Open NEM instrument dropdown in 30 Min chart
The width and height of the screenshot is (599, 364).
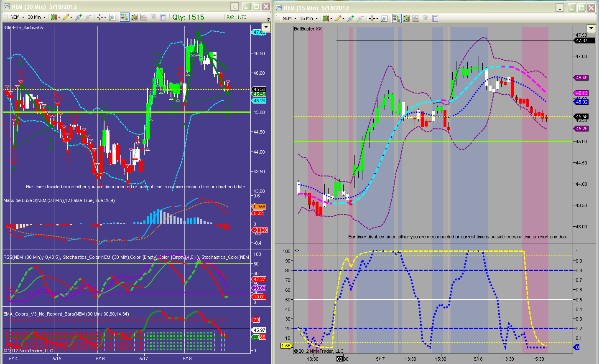tap(17, 17)
